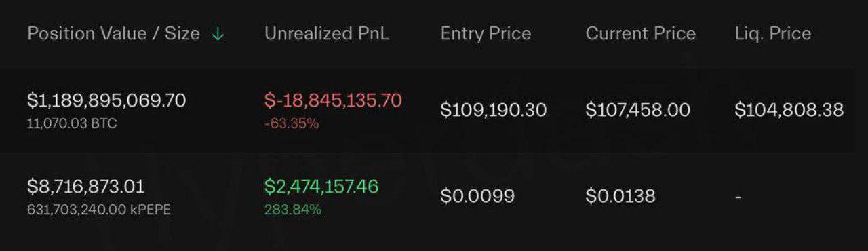Click the 283.84% gain percentage
868x251 pixels.
293,210
